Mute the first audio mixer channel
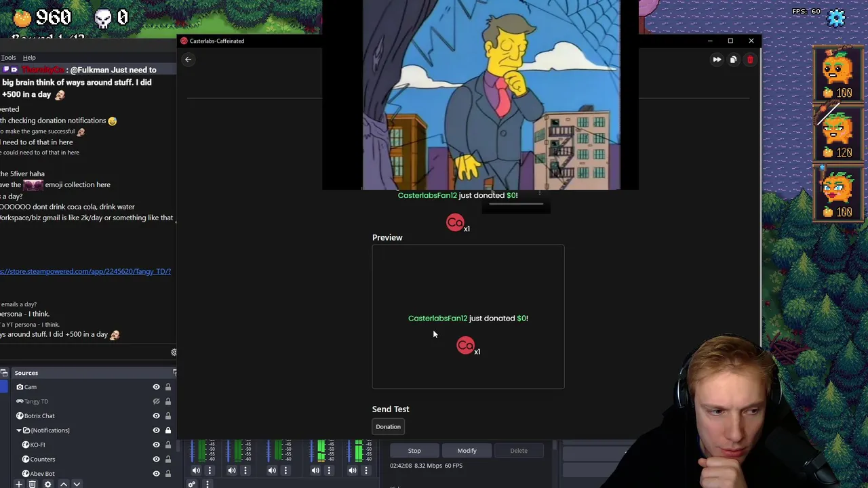This screenshot has width=868, height=488. point(196,470)
